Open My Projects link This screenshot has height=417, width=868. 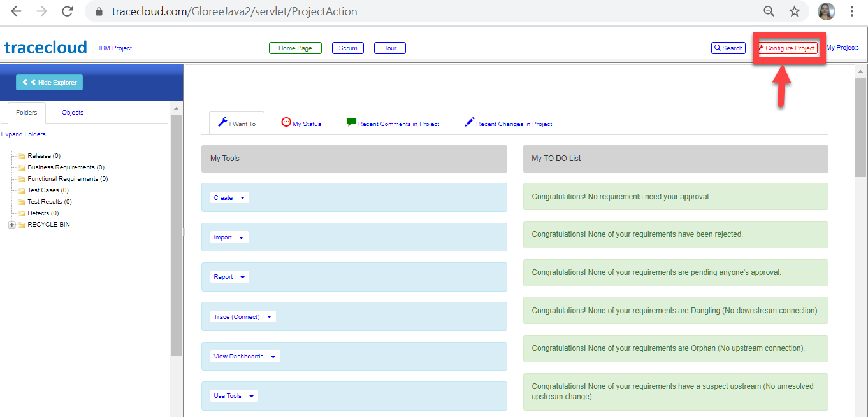coord(843,48)
